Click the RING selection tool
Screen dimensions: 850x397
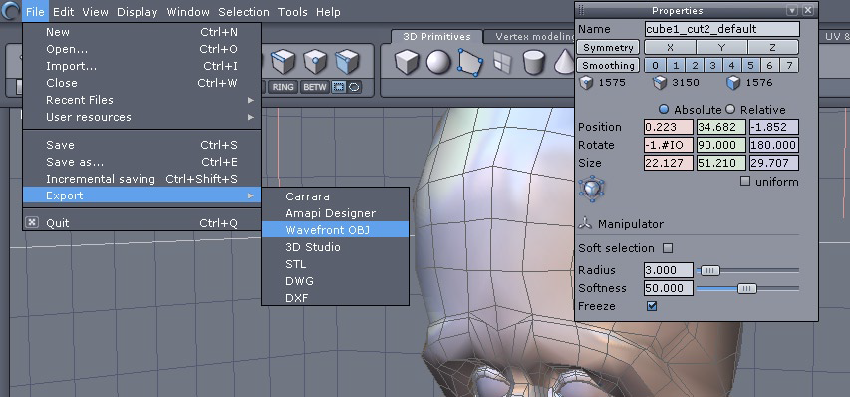click(x=282, y=87)
